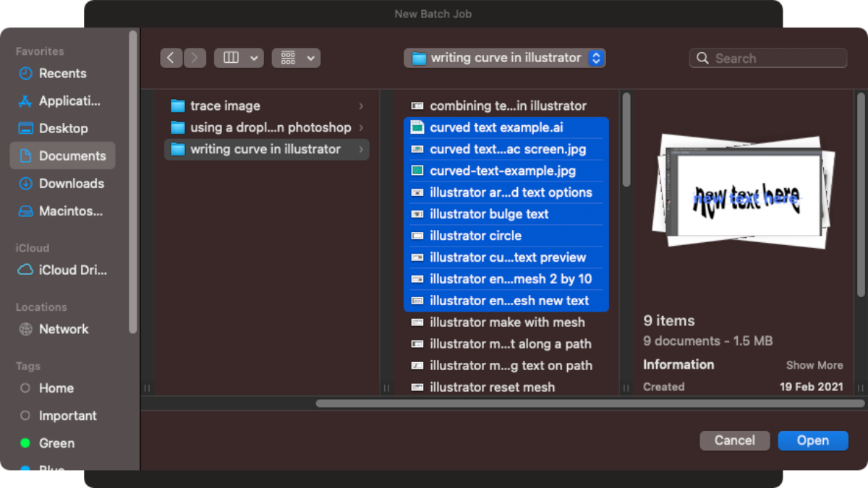Select illustrator envelope mesh 2 by 10 file
The height and width of the screenshot is (488, 868).
pos(506,279)
